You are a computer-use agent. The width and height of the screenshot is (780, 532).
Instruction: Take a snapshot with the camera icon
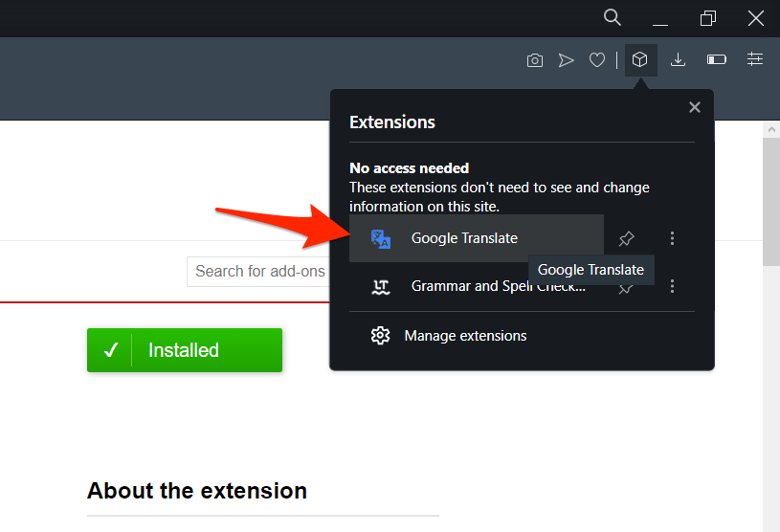(535, 60)
